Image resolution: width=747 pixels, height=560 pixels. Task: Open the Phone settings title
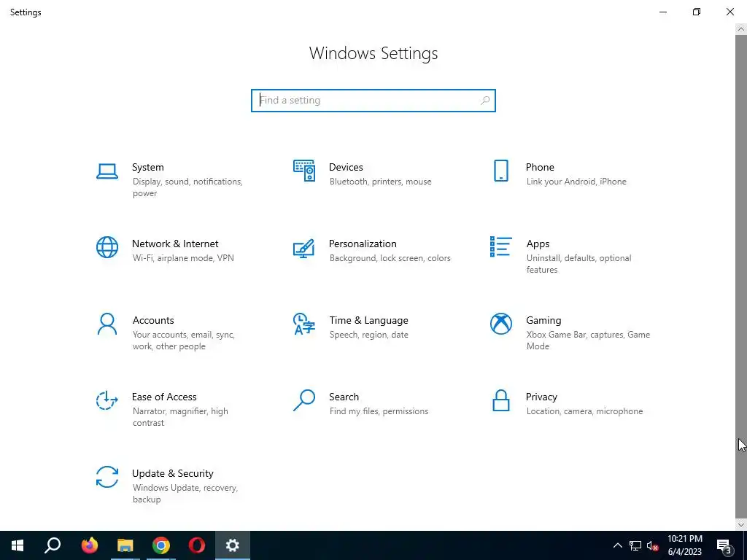[x=540, y=167]
